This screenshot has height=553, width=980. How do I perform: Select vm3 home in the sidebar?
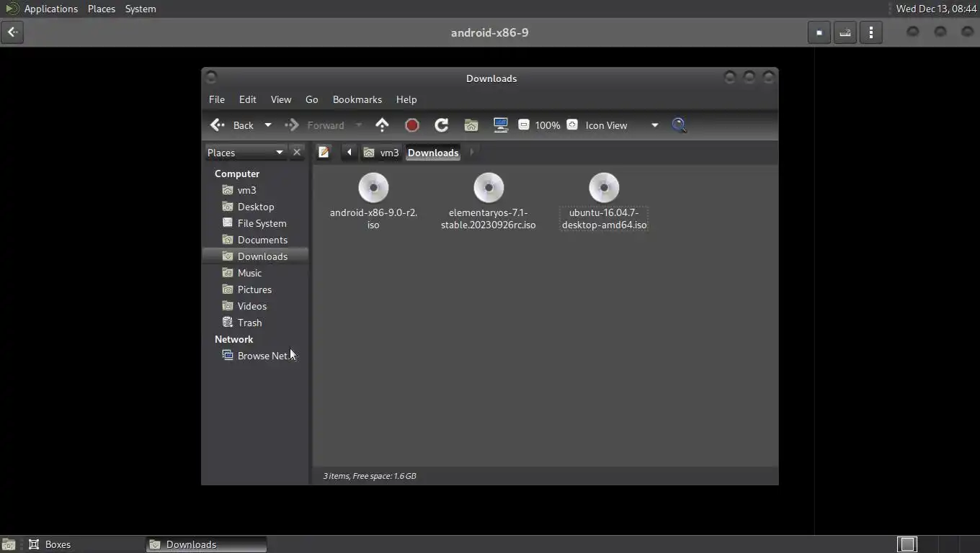(256, 190)
